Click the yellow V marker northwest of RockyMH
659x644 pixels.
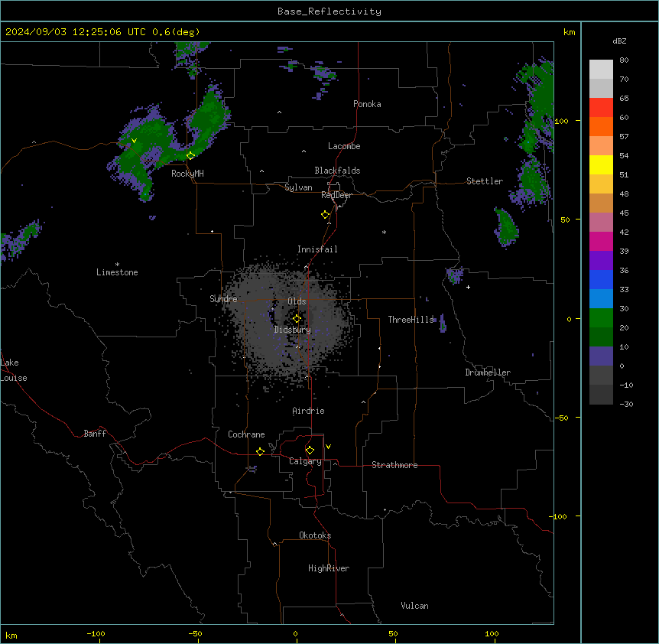[134, 141]
